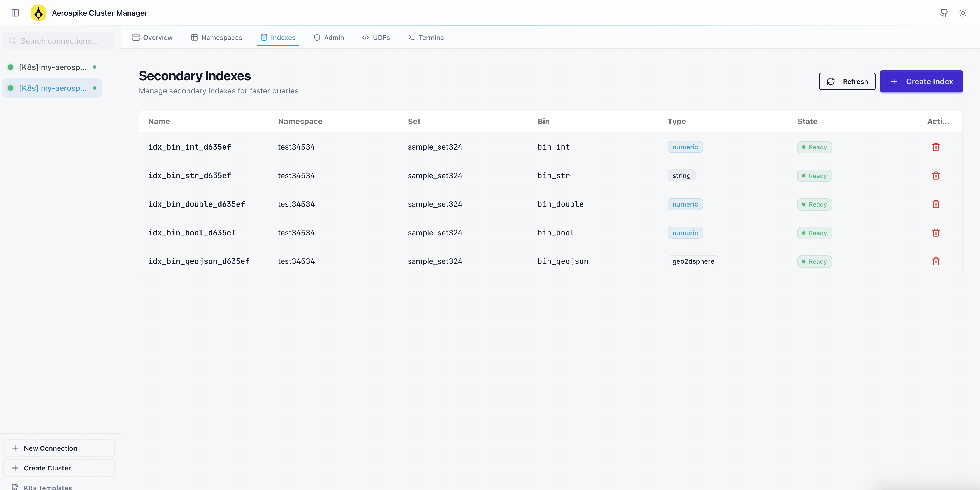Delete the idx_bin_bool_d635ef index
This screenshot has width=980, height=490.
pos(936,233)
